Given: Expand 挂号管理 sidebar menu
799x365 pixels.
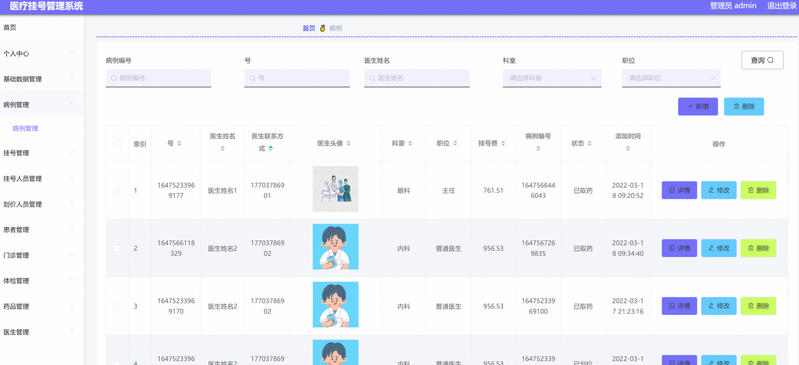Looking at the screenshot, I should [x=42, y=153].
